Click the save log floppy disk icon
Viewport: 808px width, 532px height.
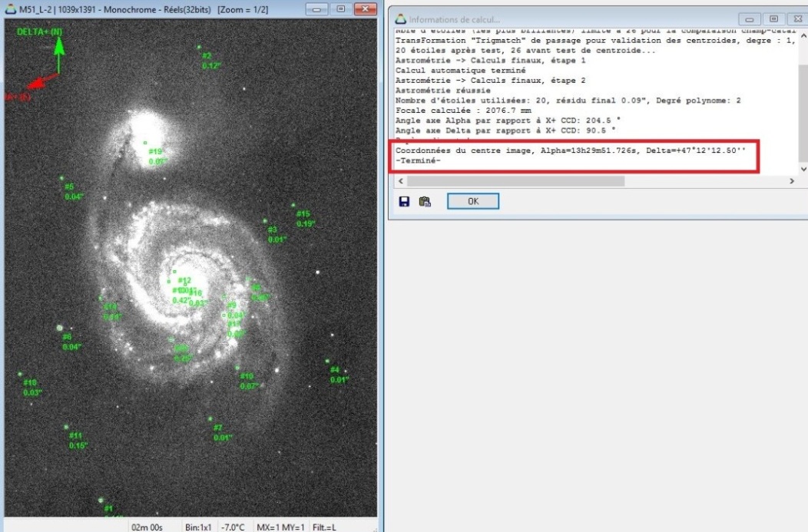pyautogui.click(x=404, y=201)
